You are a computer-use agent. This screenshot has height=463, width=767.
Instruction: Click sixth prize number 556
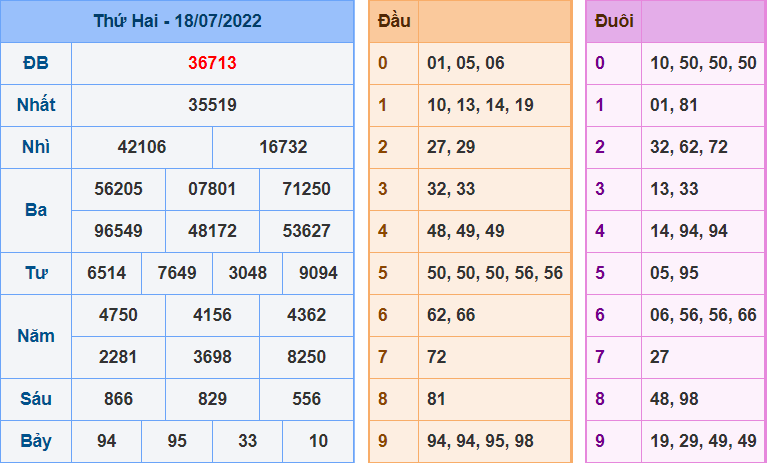[x=307, y=399]
